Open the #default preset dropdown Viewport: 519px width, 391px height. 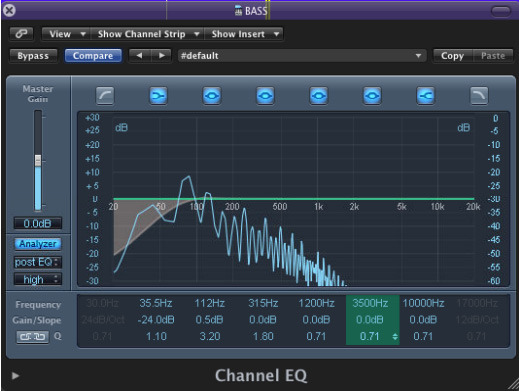pyautogui.click(x=302, y=56)
